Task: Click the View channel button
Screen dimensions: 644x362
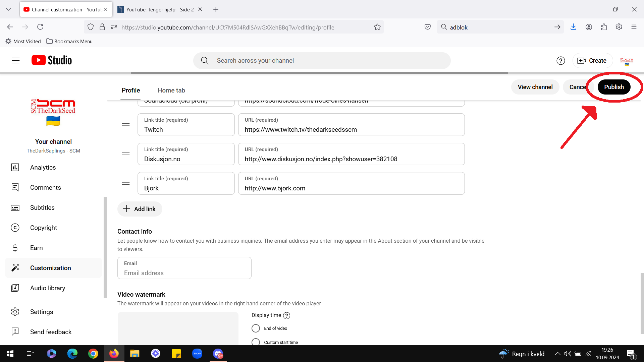Action: 535,87
